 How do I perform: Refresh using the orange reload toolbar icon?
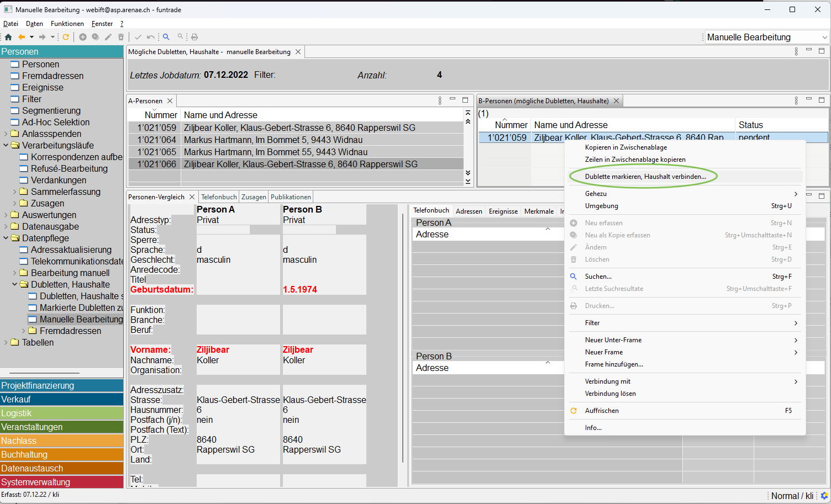pos(66,37)
